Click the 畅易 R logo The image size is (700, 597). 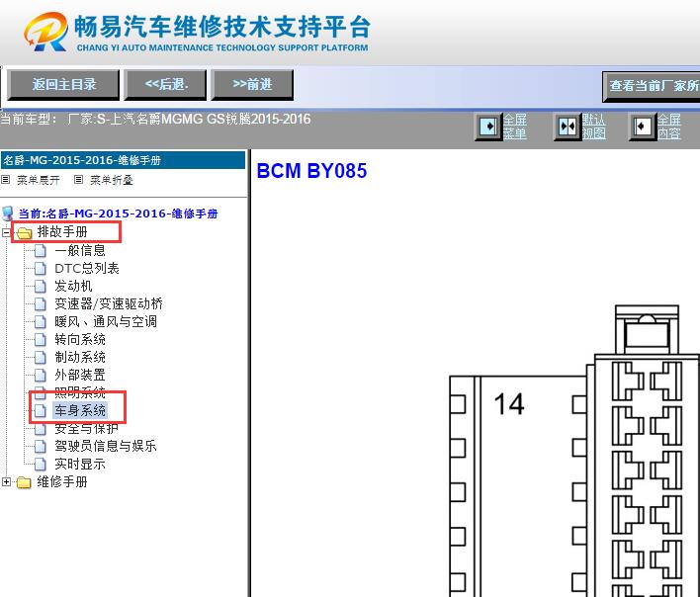point(46,32)
